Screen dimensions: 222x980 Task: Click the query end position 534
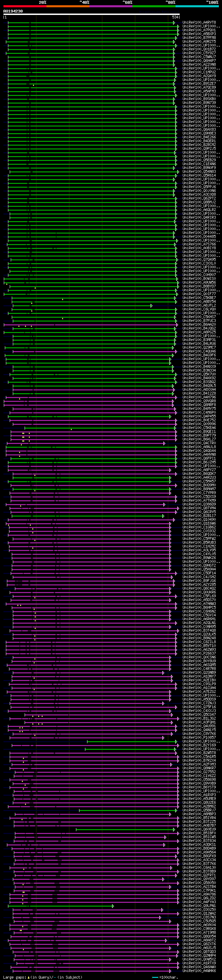tap(175, 17)
